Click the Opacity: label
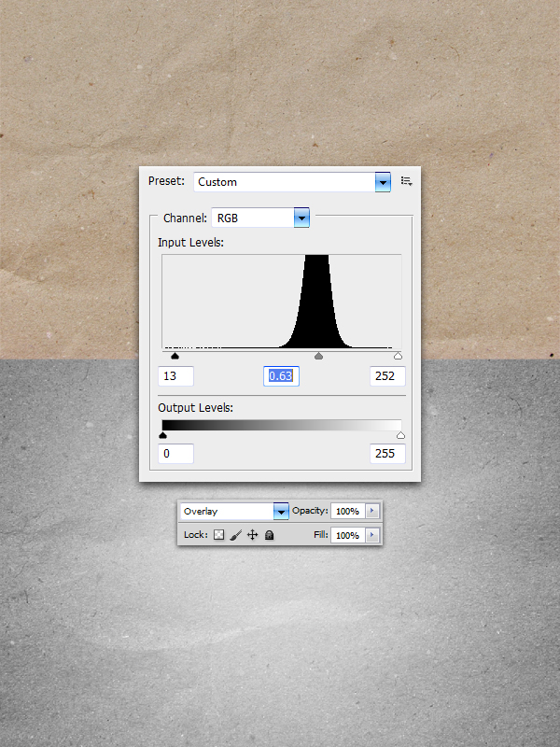Image resolution: width=560 pixels, height=747 pixels. (310, 510)
